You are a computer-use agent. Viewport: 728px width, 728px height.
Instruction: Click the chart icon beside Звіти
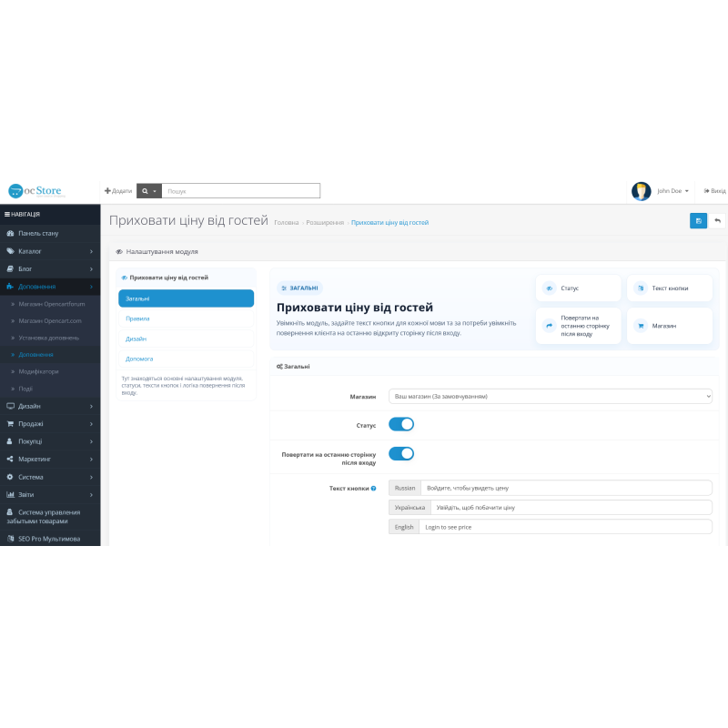pyautogui.click(x=10, y=494)
